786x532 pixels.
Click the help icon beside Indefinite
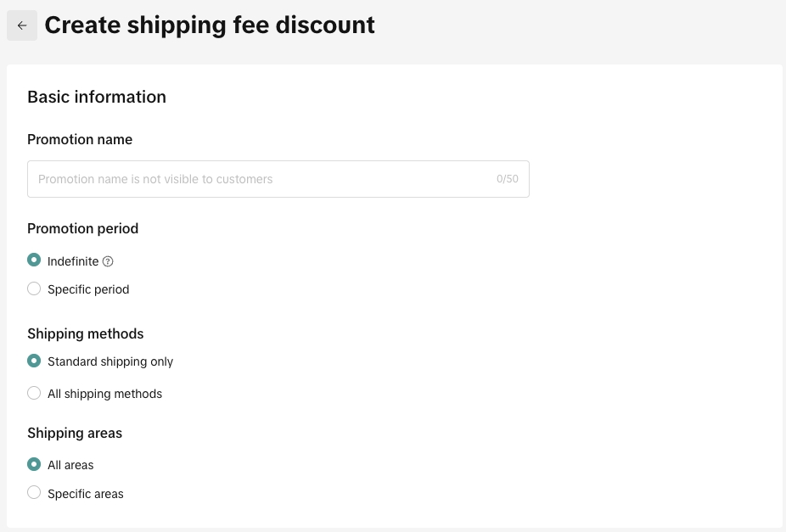(108, 261)
